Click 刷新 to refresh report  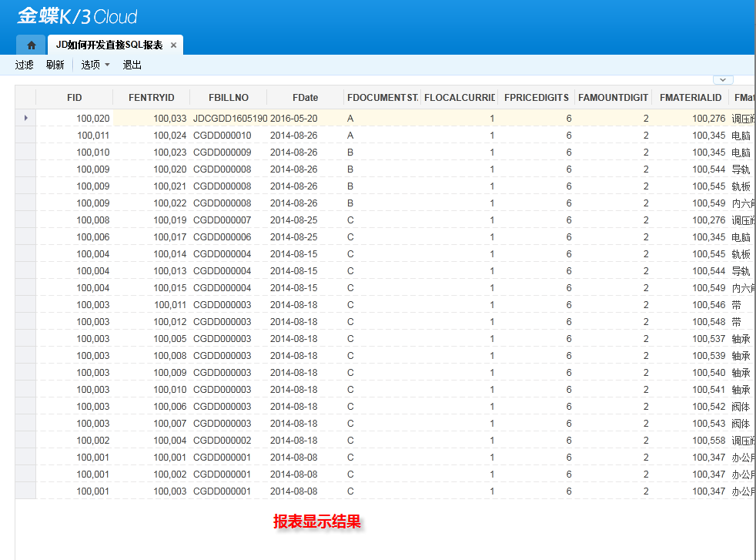55,65
